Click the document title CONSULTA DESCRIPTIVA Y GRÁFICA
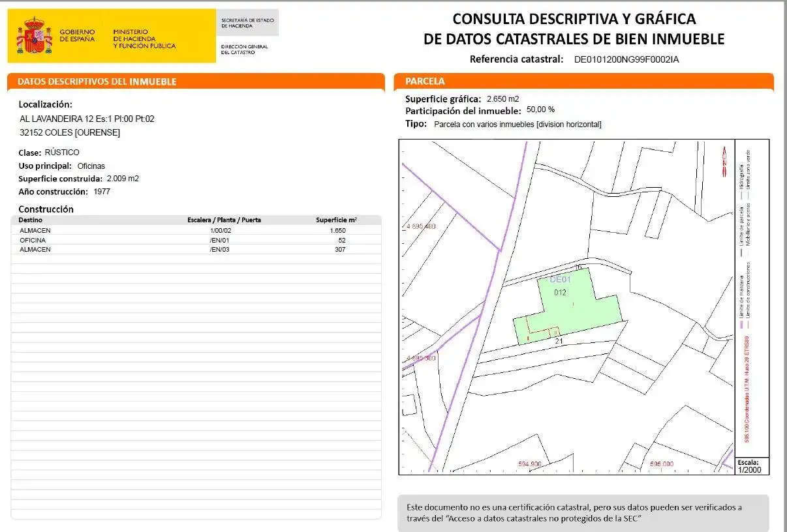787x532 pixels. (x=574, y=29)
